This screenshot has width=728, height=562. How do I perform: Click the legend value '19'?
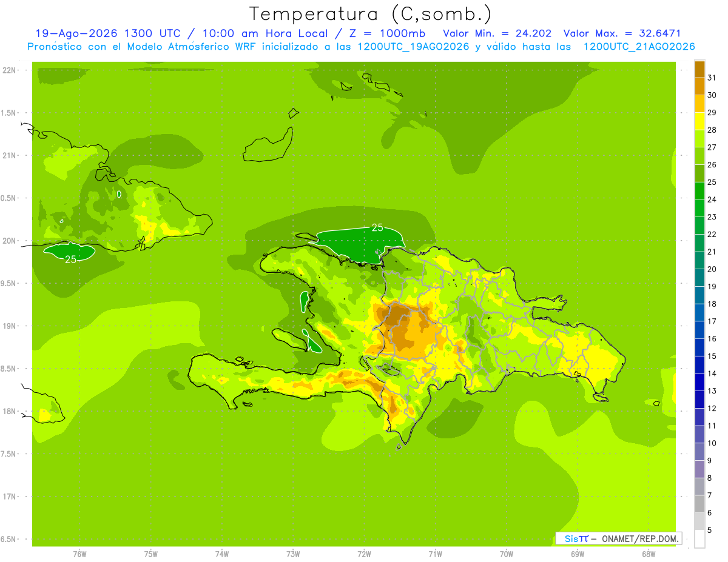[x=712, y=287]
